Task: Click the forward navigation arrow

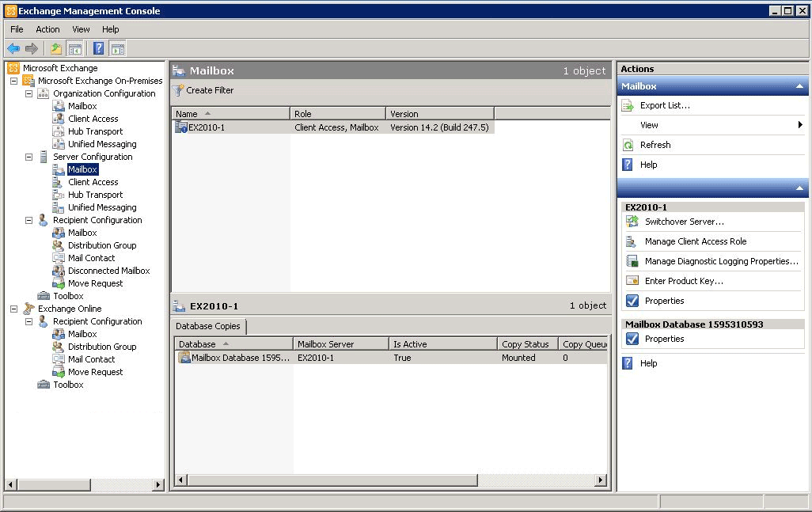Action: pos(30,47)
